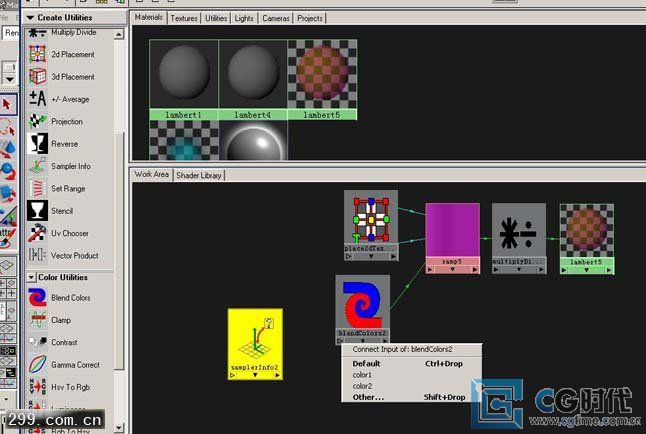Select the arrow selection tool
Image resolution: width=646 pixels, height=434 pixels.
7,103
